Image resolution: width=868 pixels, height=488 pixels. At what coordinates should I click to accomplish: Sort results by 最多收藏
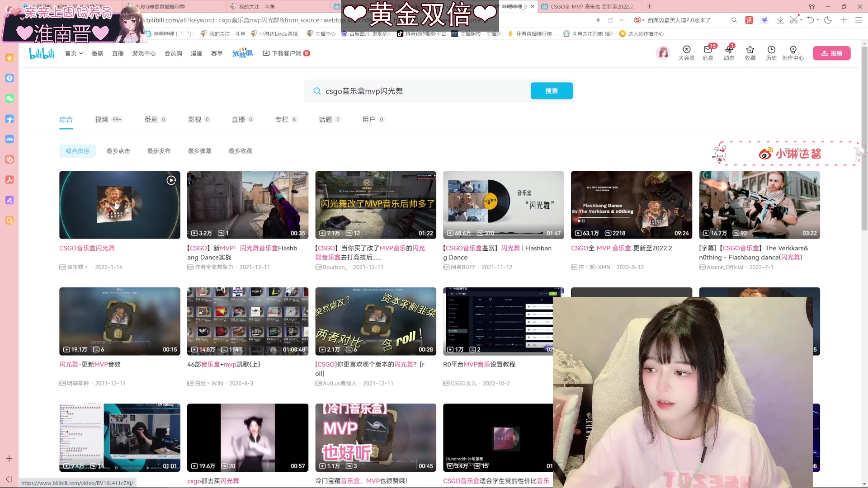(x=240, y=151)
